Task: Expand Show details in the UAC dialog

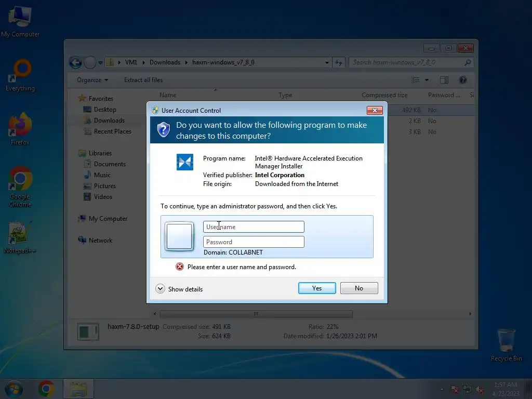Action: 179,289
